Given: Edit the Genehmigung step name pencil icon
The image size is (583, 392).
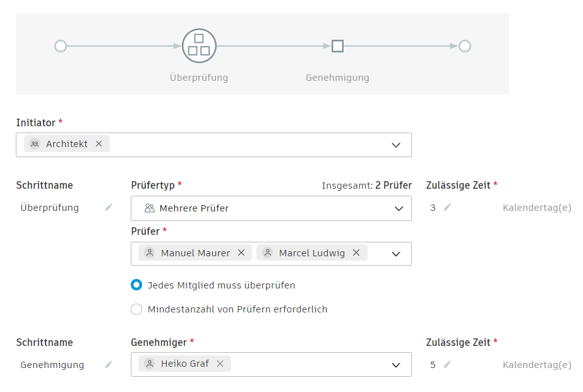Looking at the screenshot, I should (109, 364).
